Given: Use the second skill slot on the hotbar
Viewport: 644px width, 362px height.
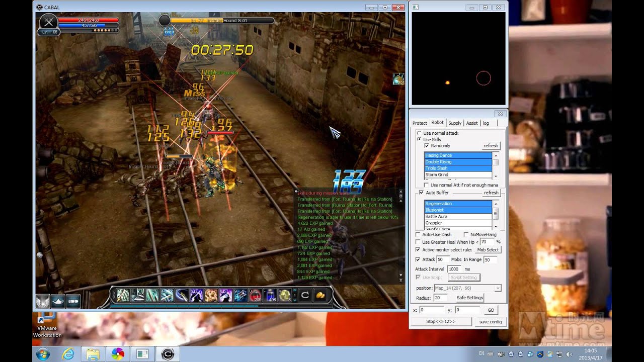Looking at the screenshot, I should click(137, 295).
